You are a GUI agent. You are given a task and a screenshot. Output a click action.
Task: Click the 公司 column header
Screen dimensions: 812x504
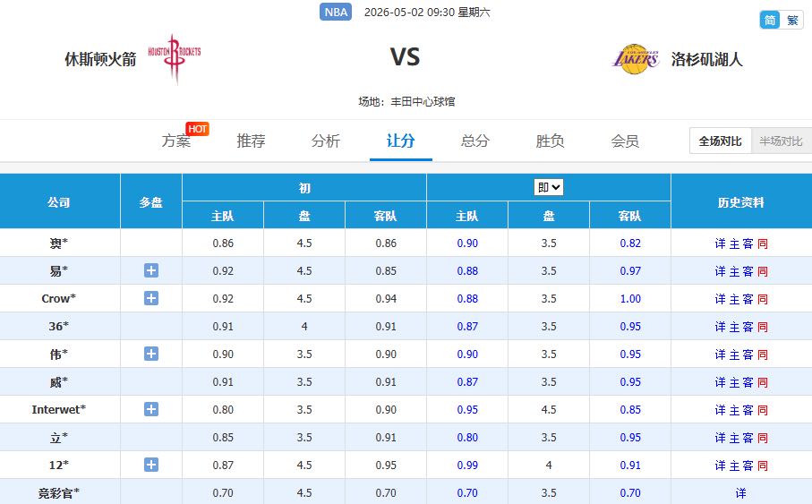(x=58, y=202)
